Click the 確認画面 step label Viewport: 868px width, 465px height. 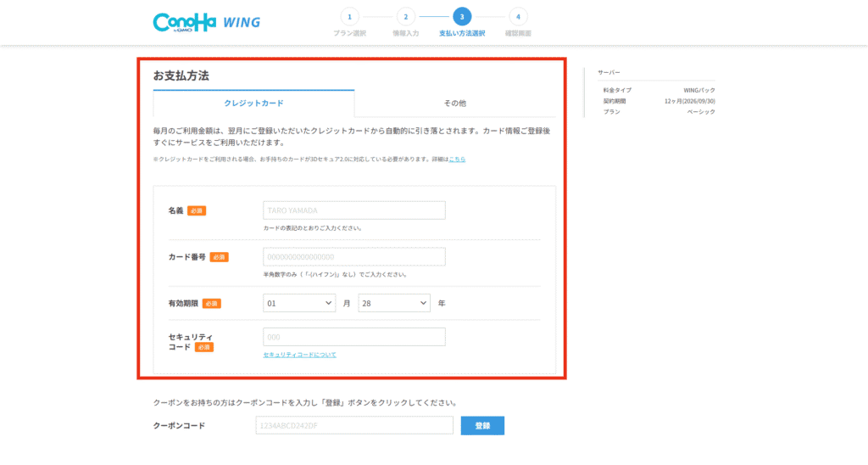(x=518, y=33)
